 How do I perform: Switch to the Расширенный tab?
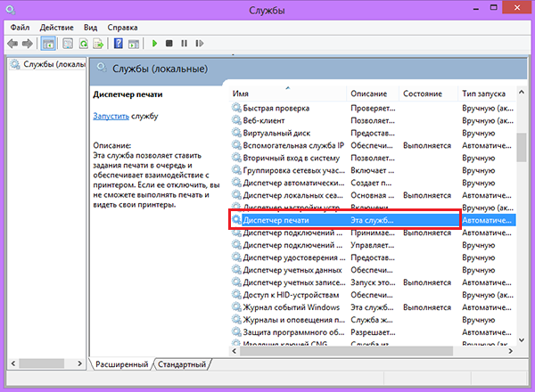(123, 364)
